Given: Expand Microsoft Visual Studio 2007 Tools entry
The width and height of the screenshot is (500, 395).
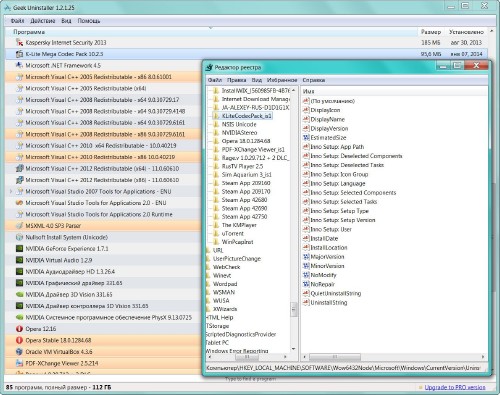Looking at the screenshot, I should [11, 191].
